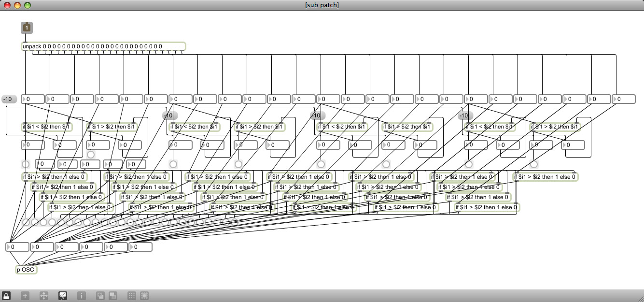Screen dimensions: 644x302
Task: Click the [sub patch] window title
Action: click(x=322, y=5)
